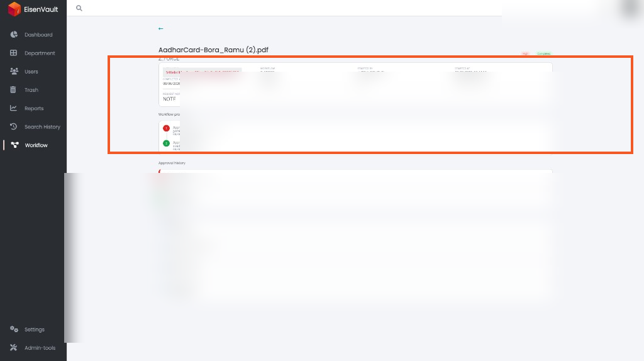Click the green Completed status tag

click(x=544, y=53)
